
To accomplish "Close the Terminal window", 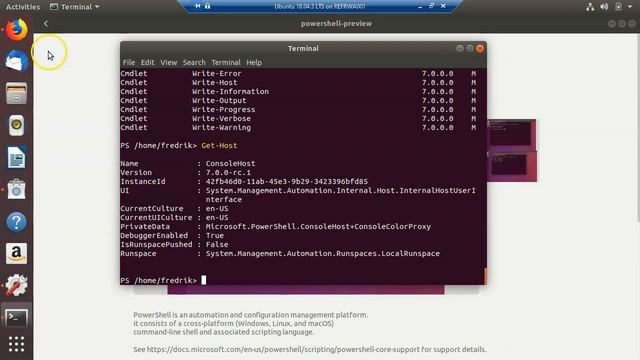I will pos(480,49).
